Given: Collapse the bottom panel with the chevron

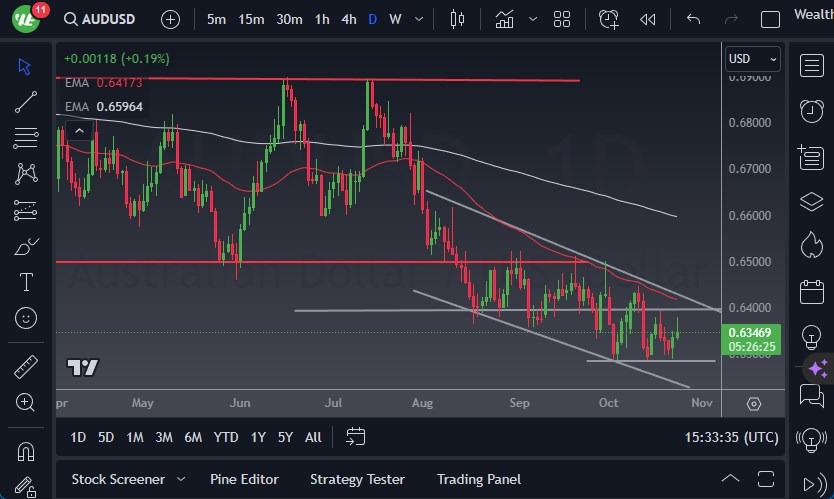Looking at the screenshot, I should 731,479.
